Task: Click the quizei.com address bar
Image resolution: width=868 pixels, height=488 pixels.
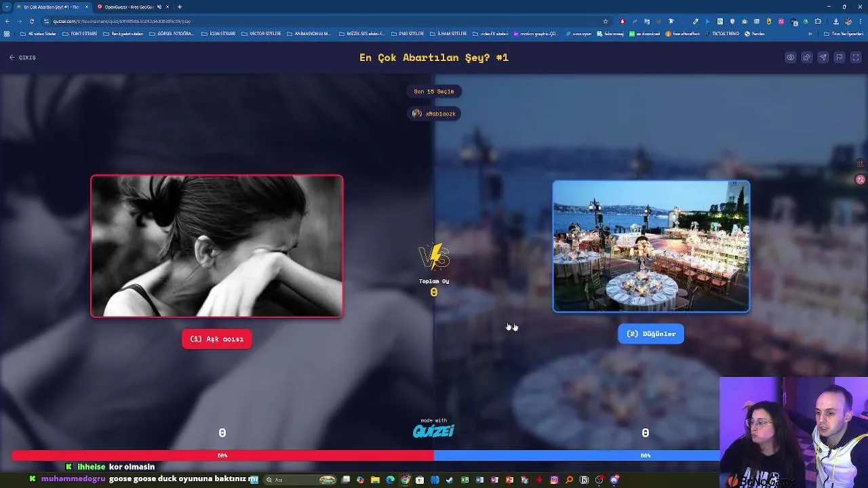Action: [x=325, y=21]
